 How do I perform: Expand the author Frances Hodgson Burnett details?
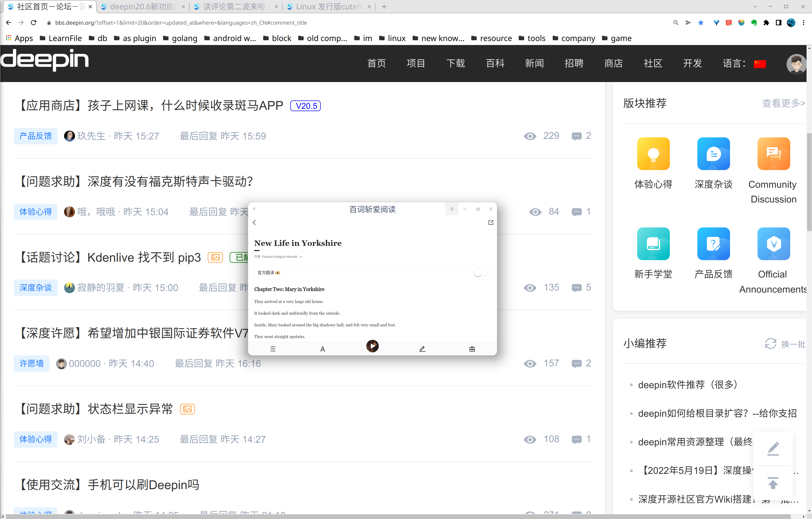point(301,257)
